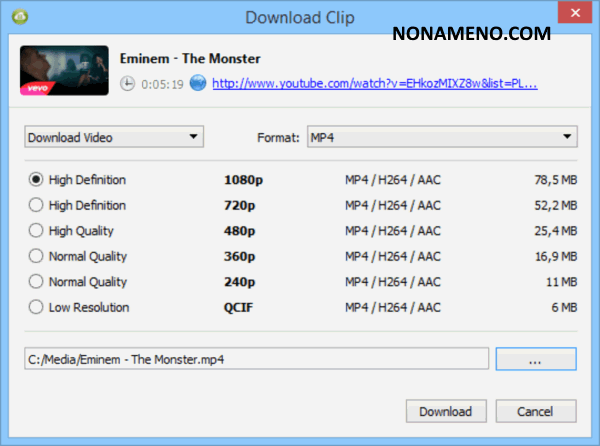The width and height of the screenshot is (600, 446).
Task: Click the Eminem video thumbnail
Action: [x=64, y=70]
